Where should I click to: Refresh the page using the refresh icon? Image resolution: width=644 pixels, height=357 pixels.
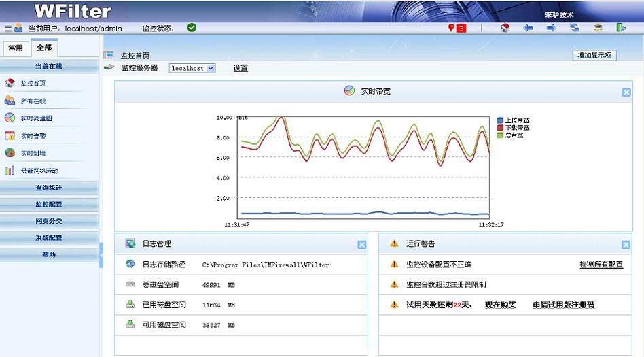[x=575, y=28]
